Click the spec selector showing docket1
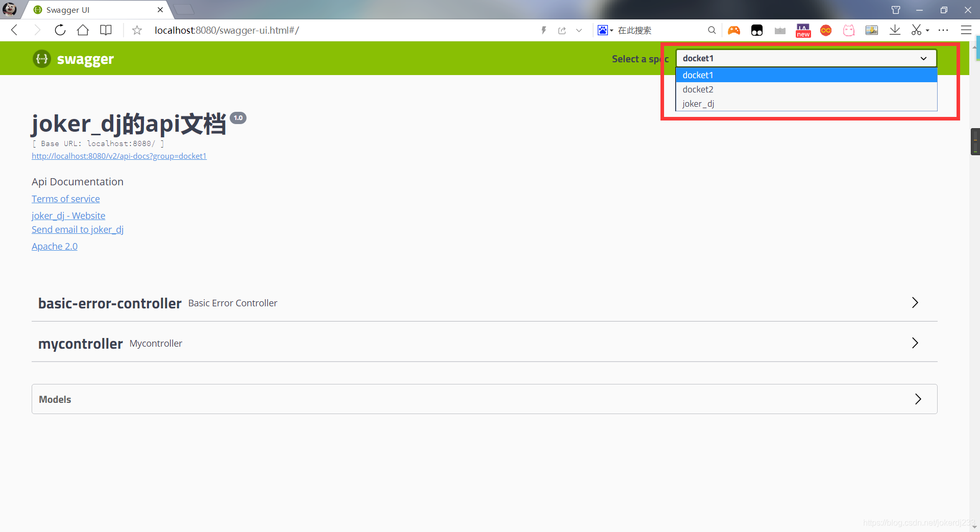The image size is (980, 532). [806, 58]
